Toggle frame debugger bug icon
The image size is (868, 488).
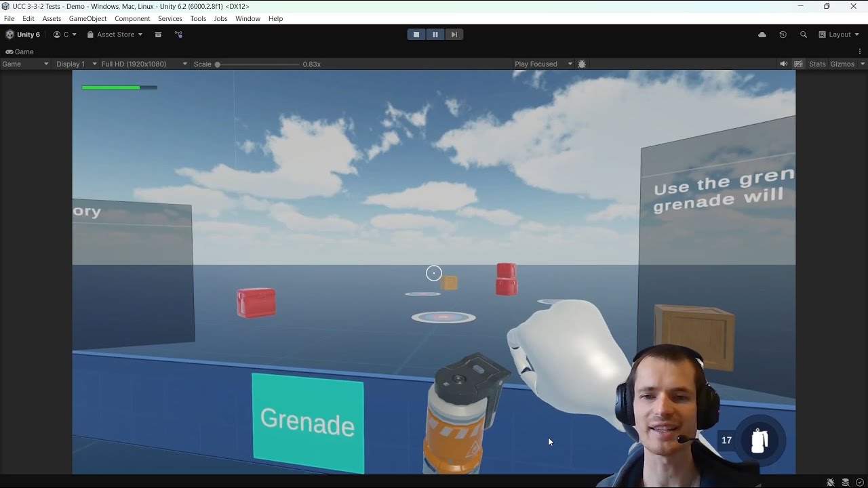pos(582,64)
